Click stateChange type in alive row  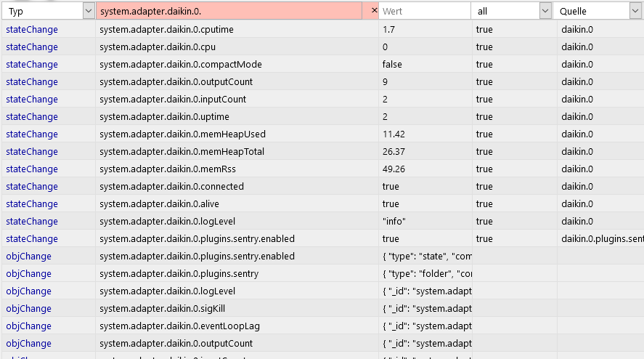point(32,204)
